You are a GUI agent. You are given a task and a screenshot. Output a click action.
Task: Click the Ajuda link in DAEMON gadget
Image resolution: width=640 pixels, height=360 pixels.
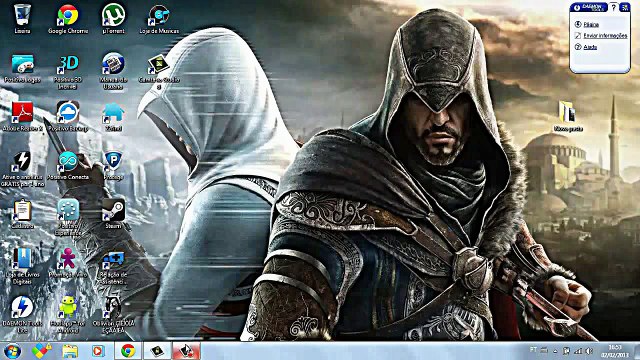590,47
